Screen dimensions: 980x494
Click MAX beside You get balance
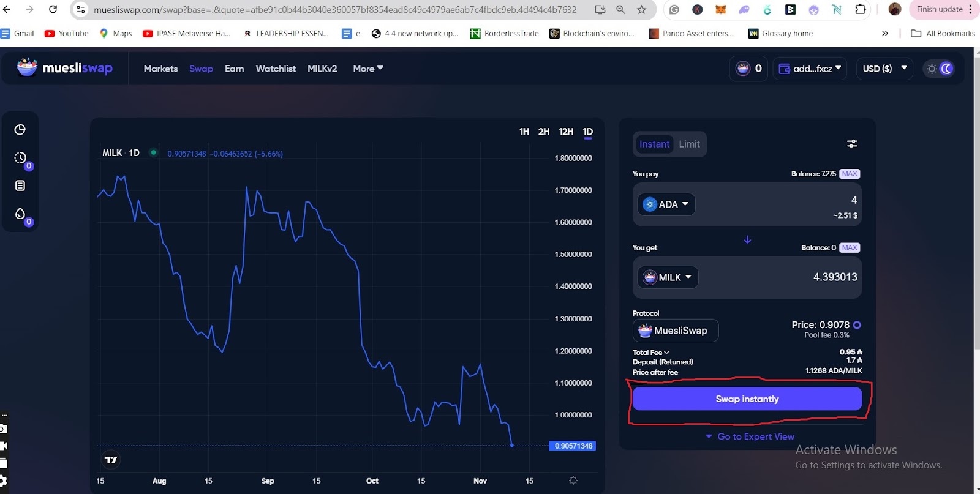point(850,247)
